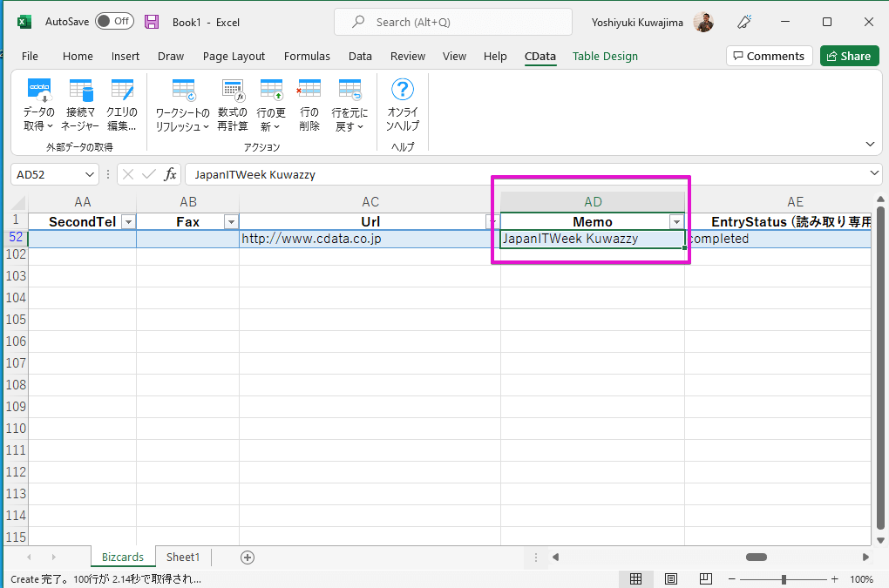889x588 pixels.
Task: Click the データの取得 (Get Data) icon
Action: [38, 91]
